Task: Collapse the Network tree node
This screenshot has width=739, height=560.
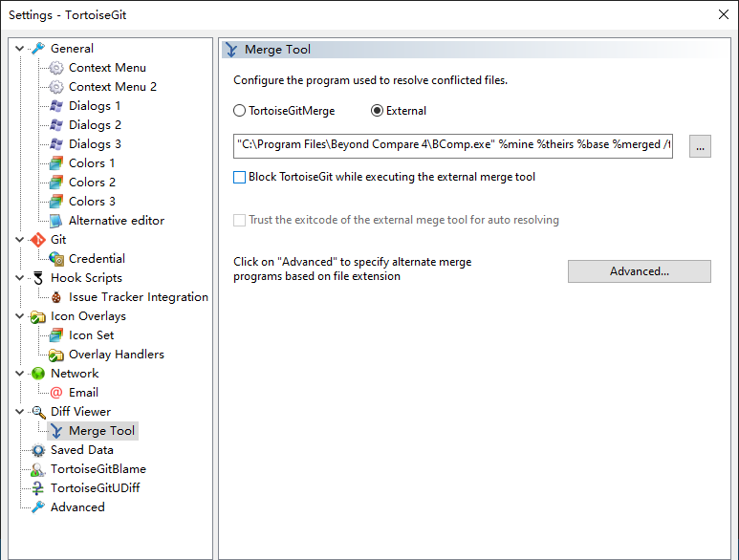Action: point(20,373)
